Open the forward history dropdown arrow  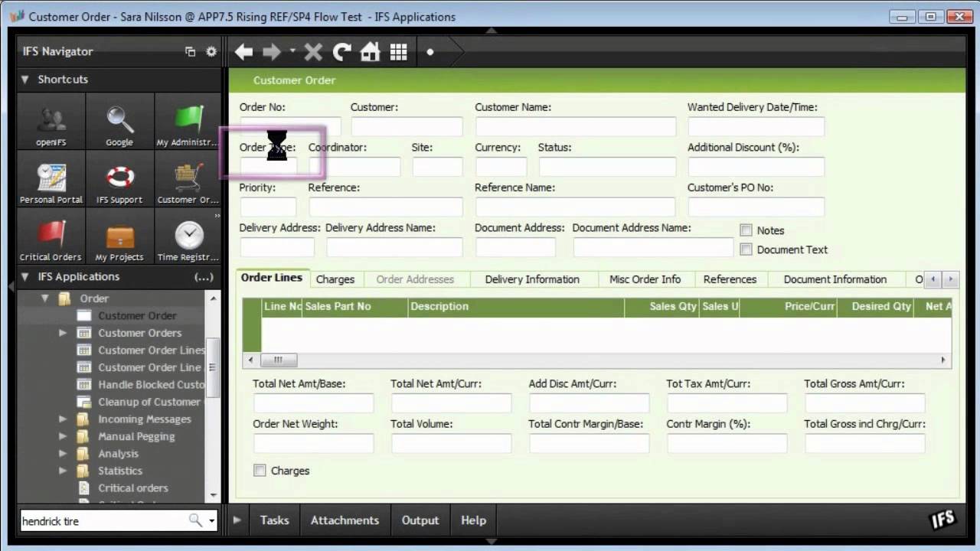click(292, 51)
